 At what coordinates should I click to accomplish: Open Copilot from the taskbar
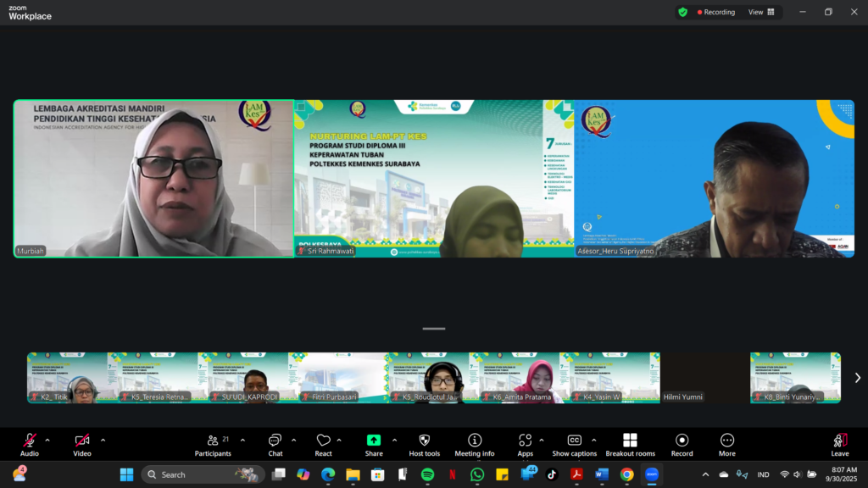pyautogui.click(x=303, y=474)
